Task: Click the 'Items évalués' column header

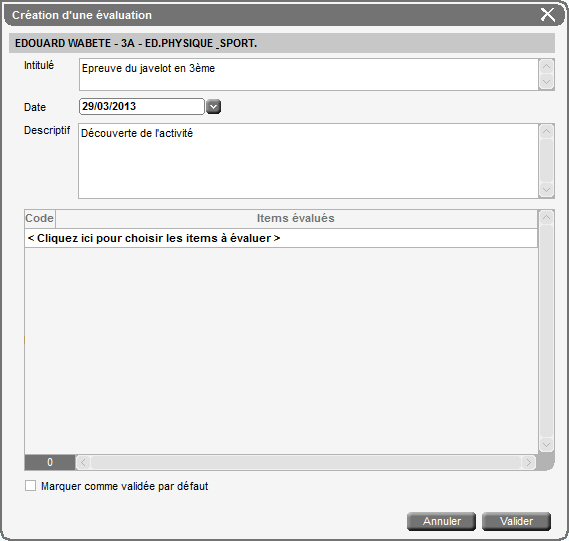Action: click(296, 218)
